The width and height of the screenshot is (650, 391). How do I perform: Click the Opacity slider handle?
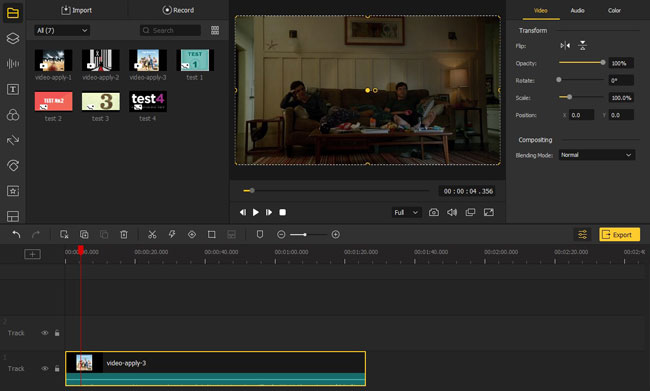point(603,63)
